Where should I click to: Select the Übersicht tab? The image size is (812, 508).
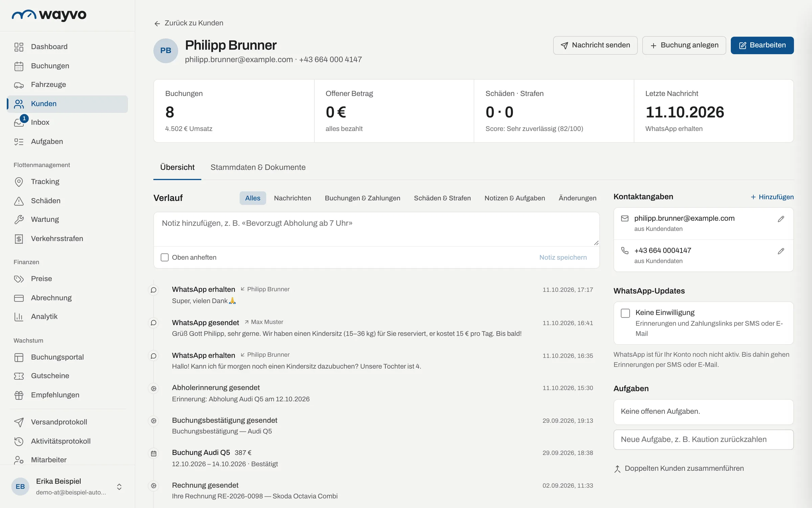177,167
